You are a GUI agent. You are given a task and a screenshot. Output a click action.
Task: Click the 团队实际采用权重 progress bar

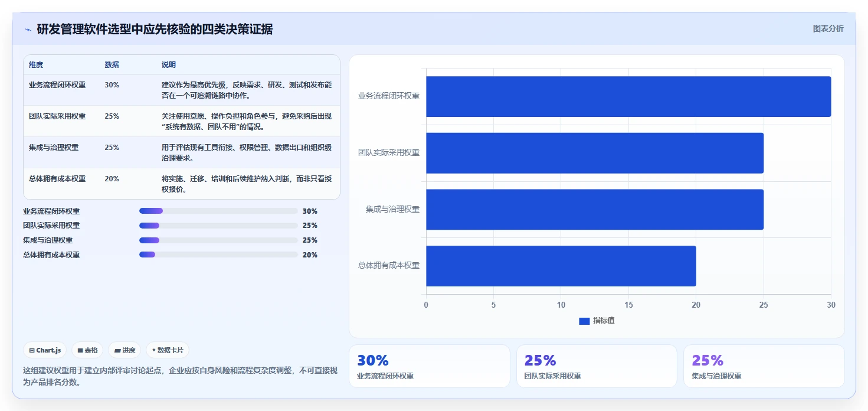(x=218, y=226)
